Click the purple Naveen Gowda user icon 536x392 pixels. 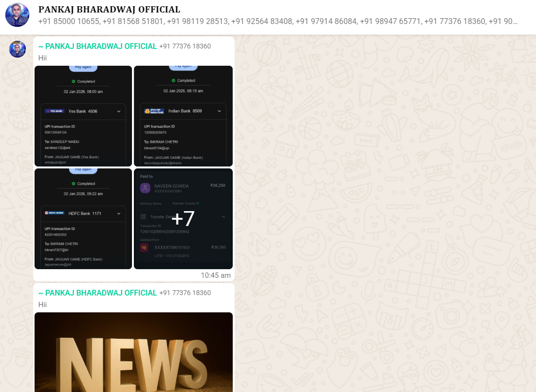[x=145, y=188]
